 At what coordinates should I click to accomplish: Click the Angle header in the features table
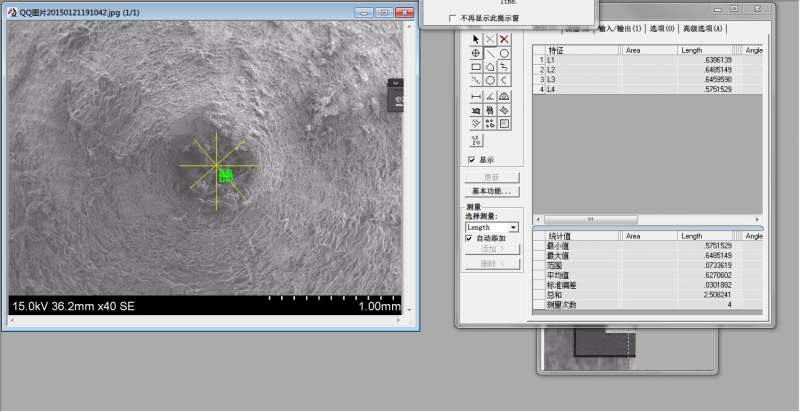tap(752, 50)
